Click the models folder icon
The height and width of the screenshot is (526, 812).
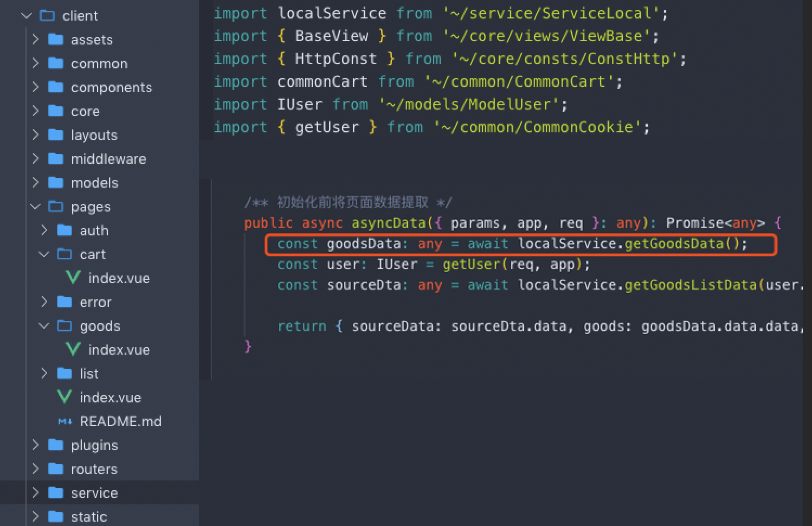click(56, 182)
